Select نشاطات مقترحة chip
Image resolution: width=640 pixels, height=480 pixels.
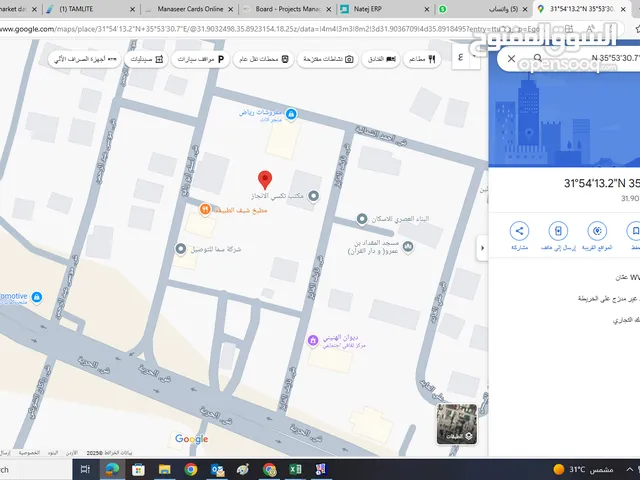pyautogui.click(x=328, y=60)
